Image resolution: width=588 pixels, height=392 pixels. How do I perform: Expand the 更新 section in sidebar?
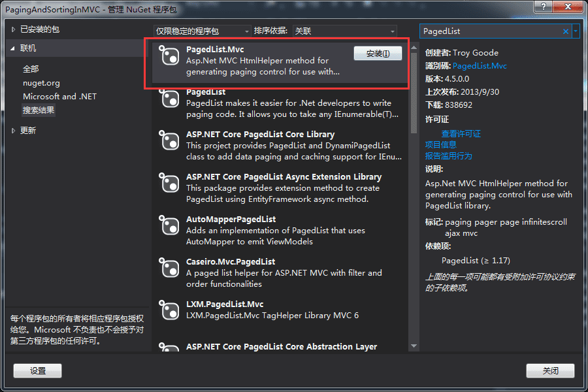(29, 130)
